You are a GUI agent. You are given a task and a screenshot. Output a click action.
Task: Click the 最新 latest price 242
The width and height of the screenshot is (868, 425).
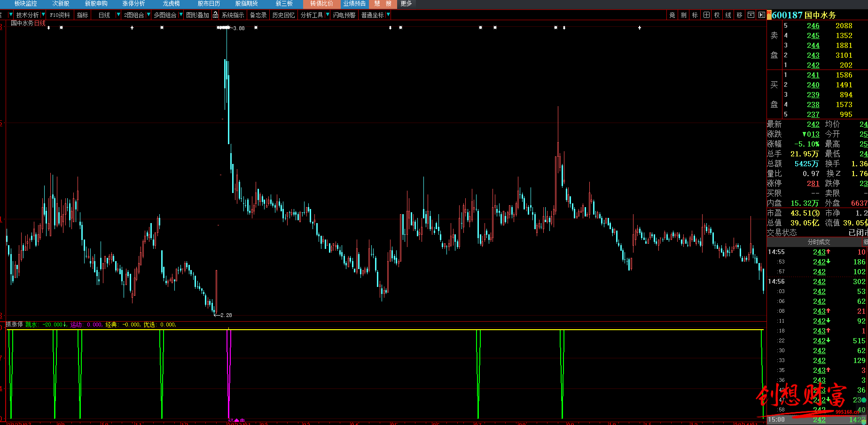[x=813, y=124]
